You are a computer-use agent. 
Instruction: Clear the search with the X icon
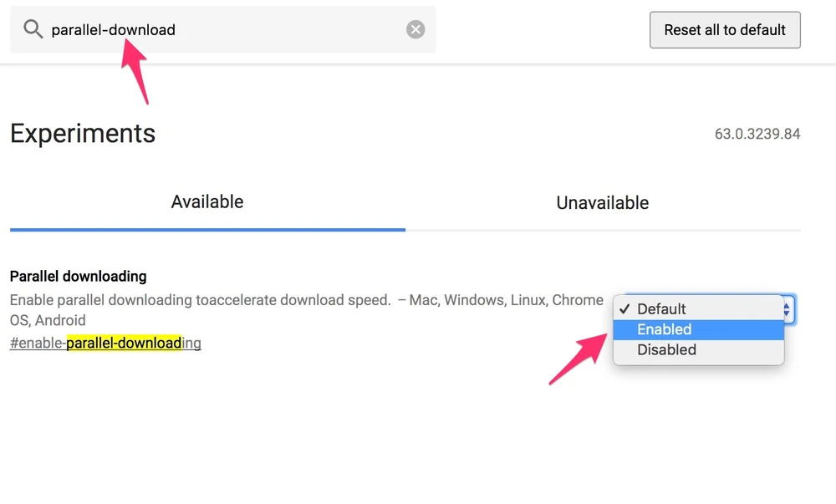point(415,30)
